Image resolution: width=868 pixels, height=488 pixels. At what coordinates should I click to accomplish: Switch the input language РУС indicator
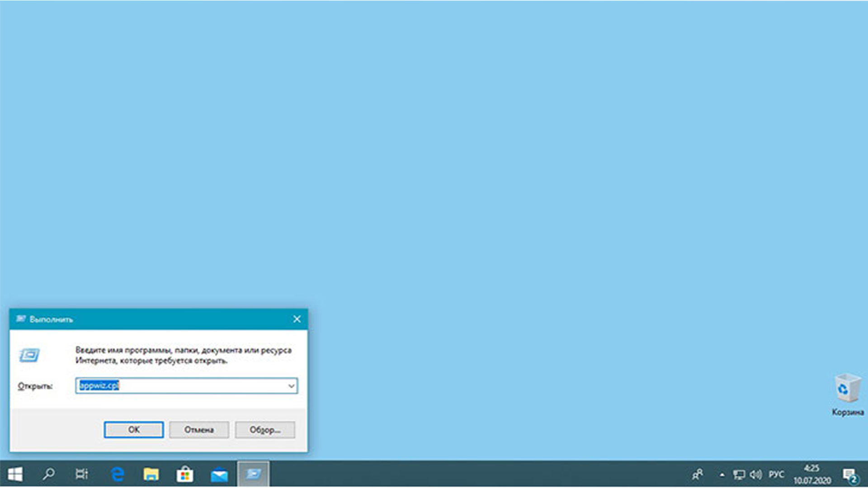coord(776,474)
